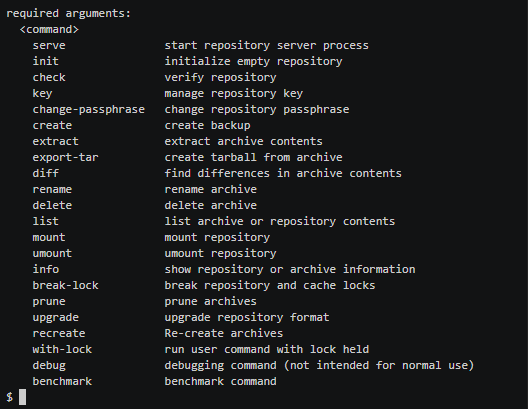
Task: Click the 'mount' command text
Action: tap(49, 237)
